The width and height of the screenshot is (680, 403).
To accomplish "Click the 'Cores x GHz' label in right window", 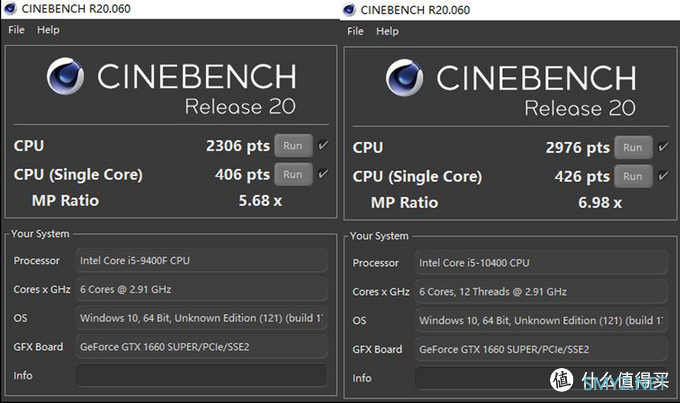I will pos(381,292).
